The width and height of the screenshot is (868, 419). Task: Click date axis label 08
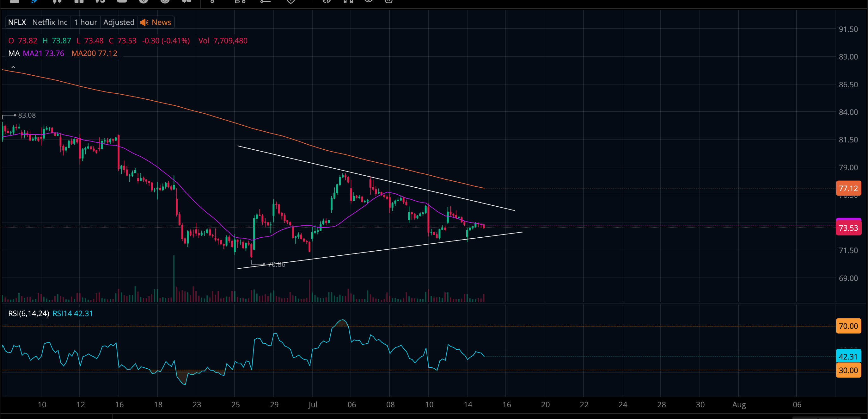(x=390, y=404)
